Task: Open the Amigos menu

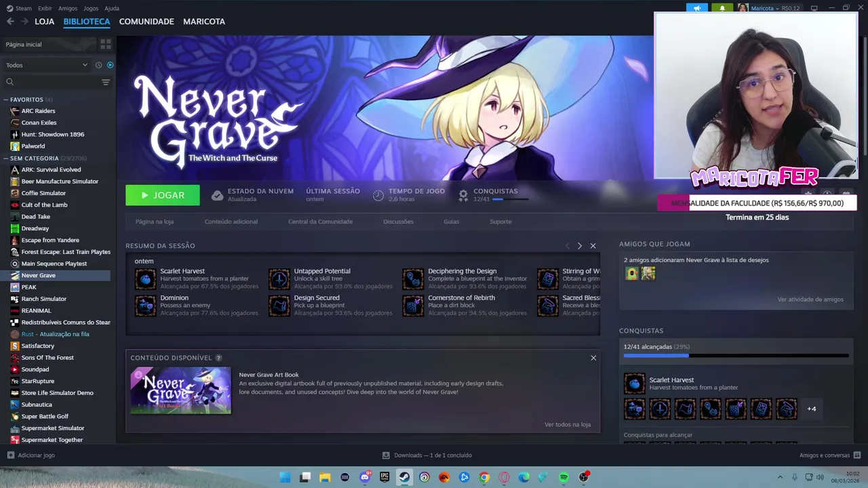Action: click(68, 8)
